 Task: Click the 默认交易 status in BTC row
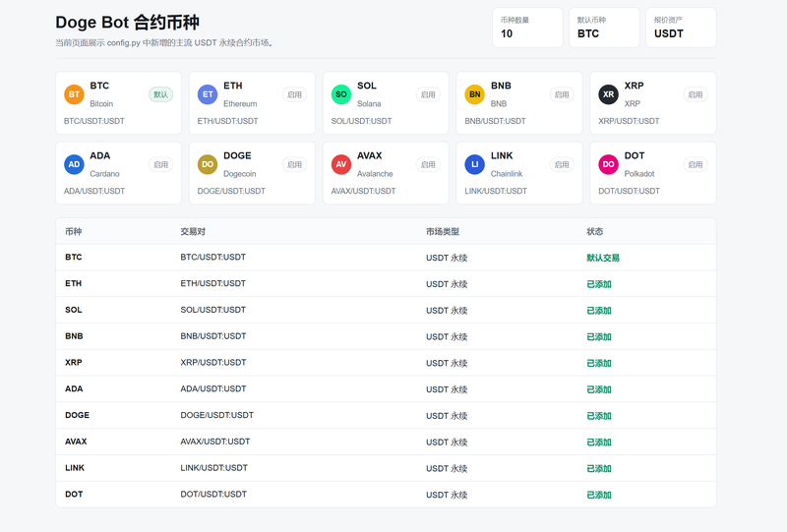point(603,258)
